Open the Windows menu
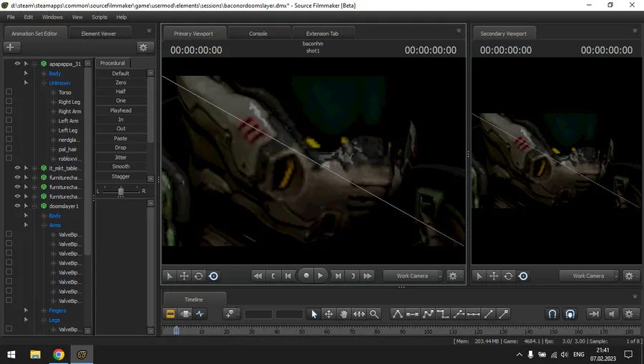Image resolution: width=644 pixels, height=364 pixels. [52, 17]
